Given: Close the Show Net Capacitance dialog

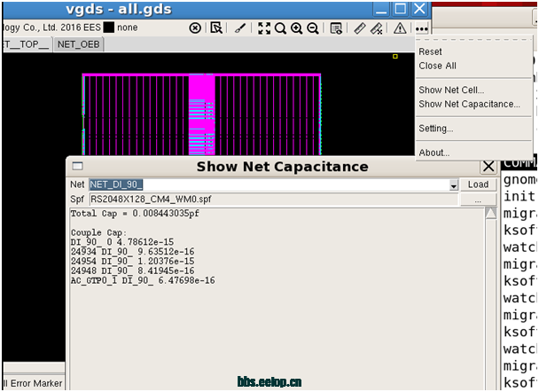Looking at the screenshot, I should (x=488, y=167).
